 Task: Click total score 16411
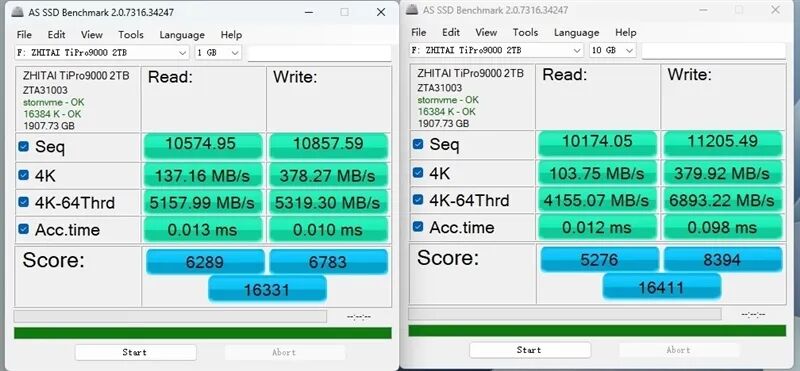[661, 287]
